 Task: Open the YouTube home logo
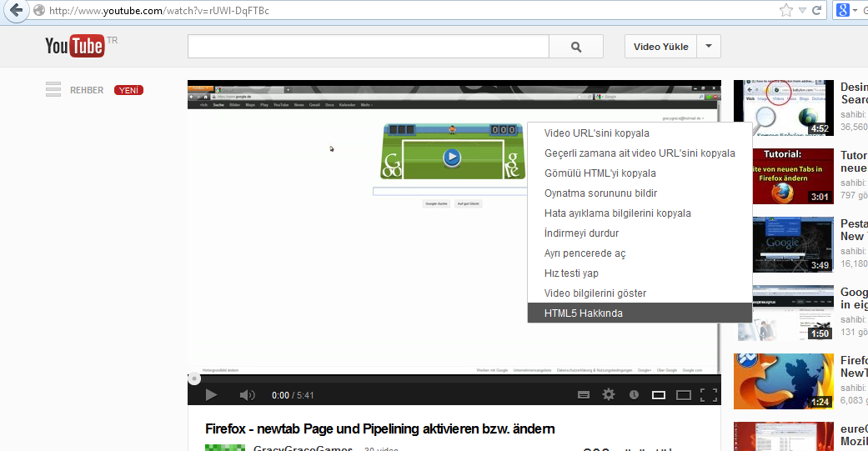[74, 46]
